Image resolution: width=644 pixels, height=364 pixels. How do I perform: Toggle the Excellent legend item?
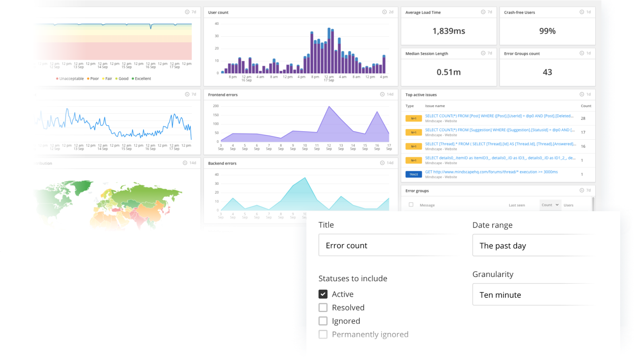pos(141,79)
